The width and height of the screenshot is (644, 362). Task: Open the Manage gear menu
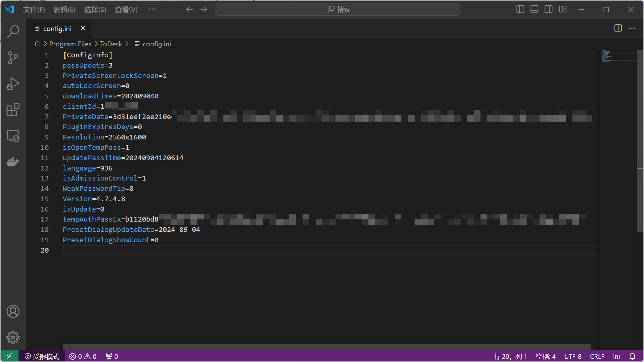(x=13, y=337)
